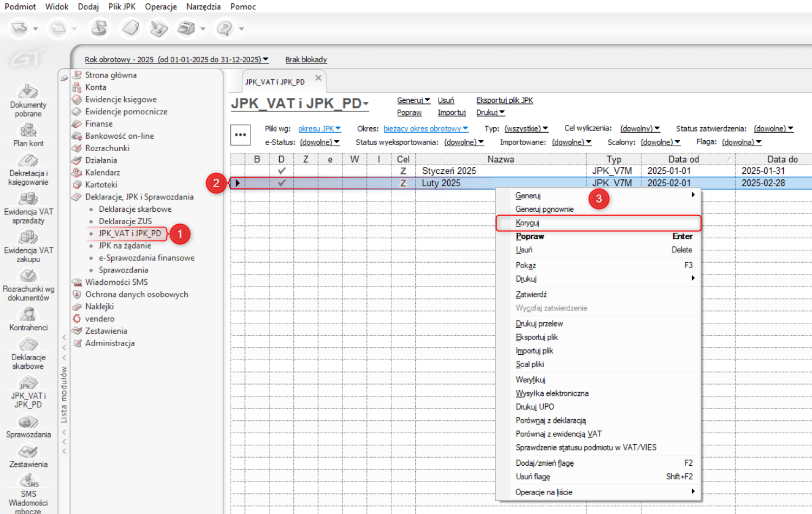The width and height of the screenshot is (812, 514).
Task: Click the Brak blokady link
Action: pyautogui.click(x=306, y=60)
